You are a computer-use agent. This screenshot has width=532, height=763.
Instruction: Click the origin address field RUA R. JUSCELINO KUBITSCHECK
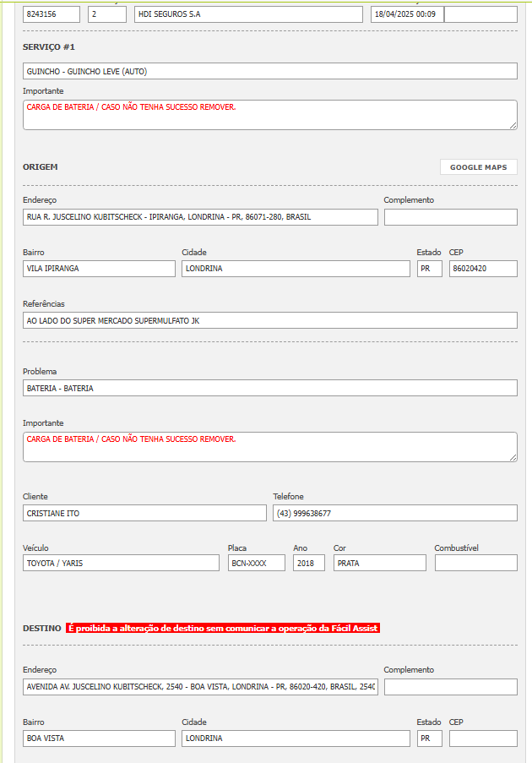[x=200, y=217]
